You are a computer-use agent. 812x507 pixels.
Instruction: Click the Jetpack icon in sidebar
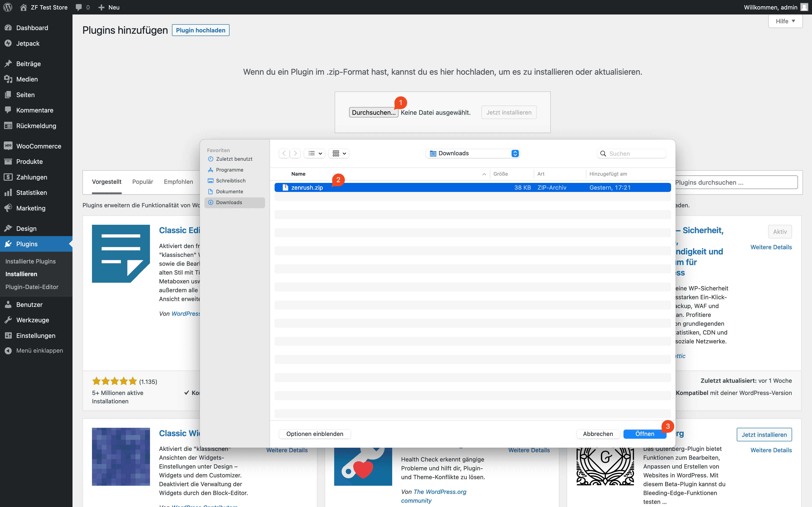click(8, 43)
